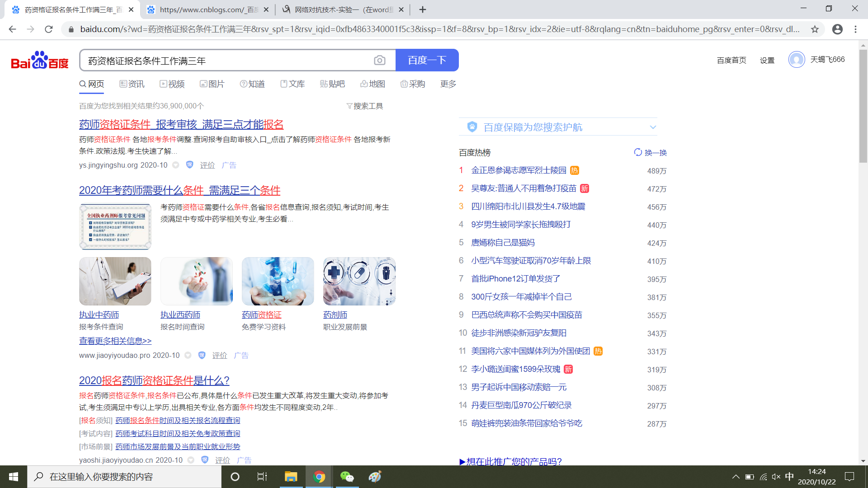Open Chrome profile account icon
Screen dimensions: 868x488
coord(837,29)
